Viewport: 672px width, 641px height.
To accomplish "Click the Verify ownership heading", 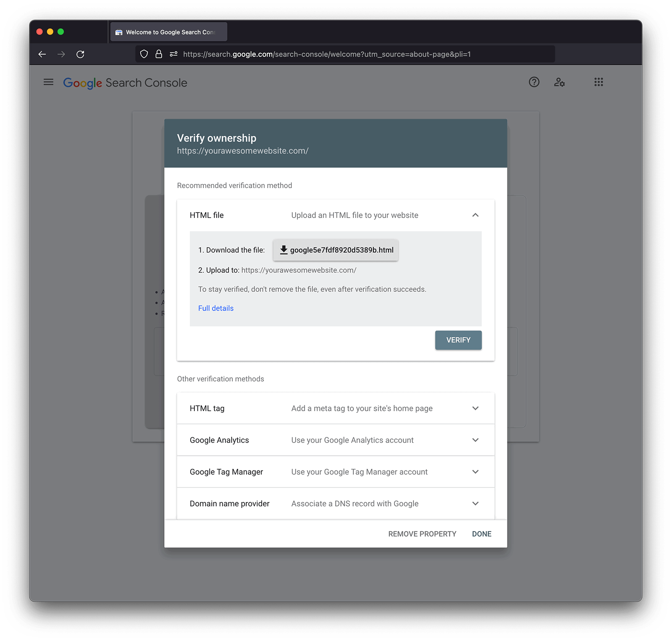I will click(217, 138).
